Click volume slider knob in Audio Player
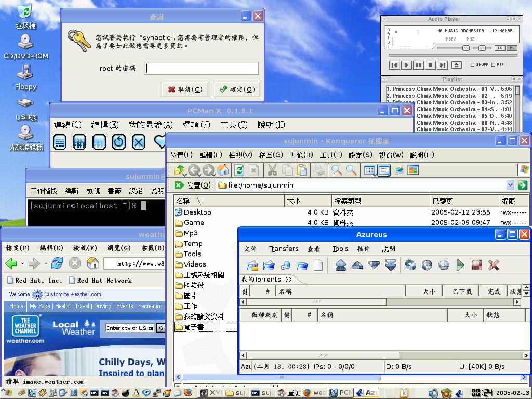Viewport: 532px width, 399px height. coord(466,48)
